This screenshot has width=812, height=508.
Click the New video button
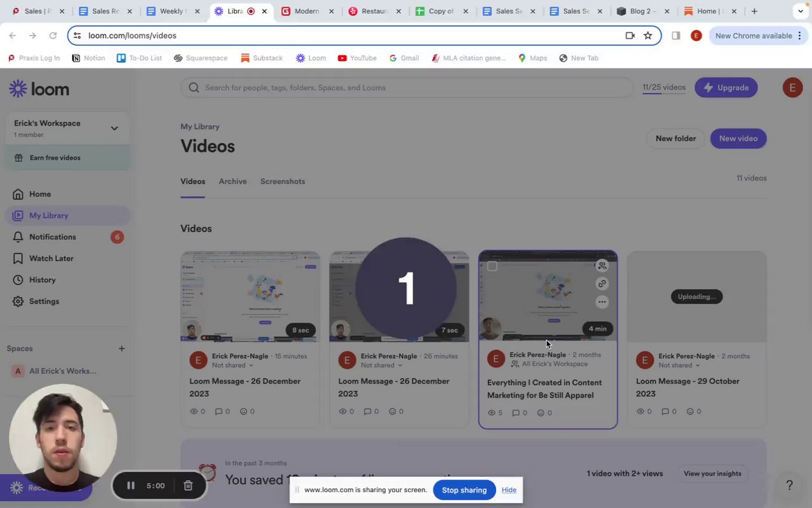[x=738, y=138]
